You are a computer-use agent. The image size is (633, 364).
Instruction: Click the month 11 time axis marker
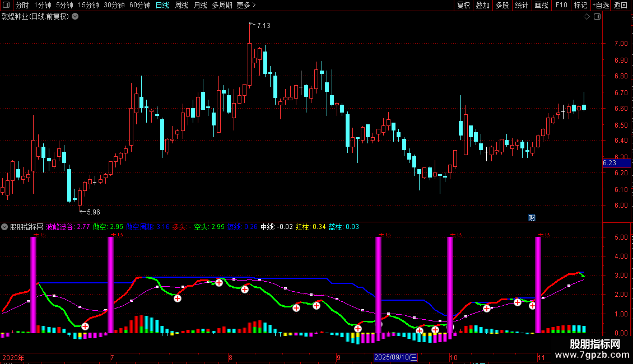coord(541,357)
